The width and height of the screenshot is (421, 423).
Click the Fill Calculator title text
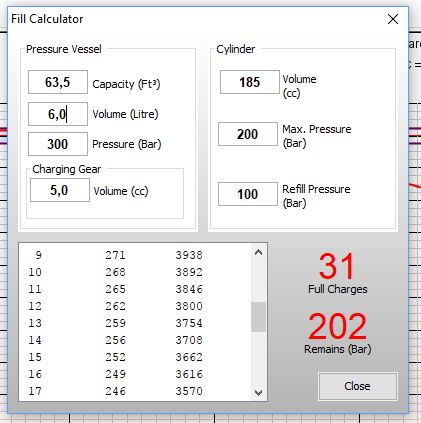pos(47,19)
